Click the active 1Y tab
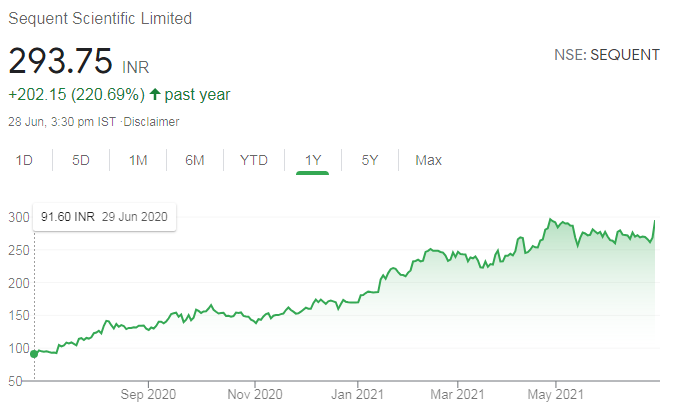 point(313,160)
